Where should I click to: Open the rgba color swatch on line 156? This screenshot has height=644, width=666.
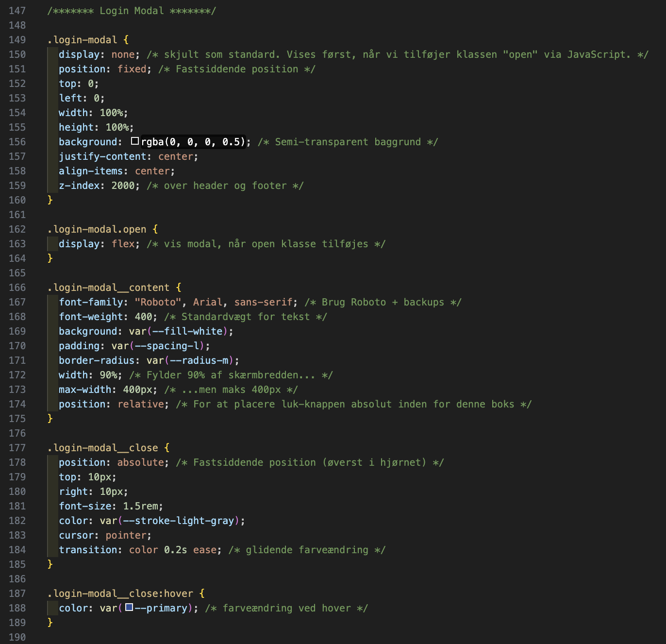click(135, 141)
